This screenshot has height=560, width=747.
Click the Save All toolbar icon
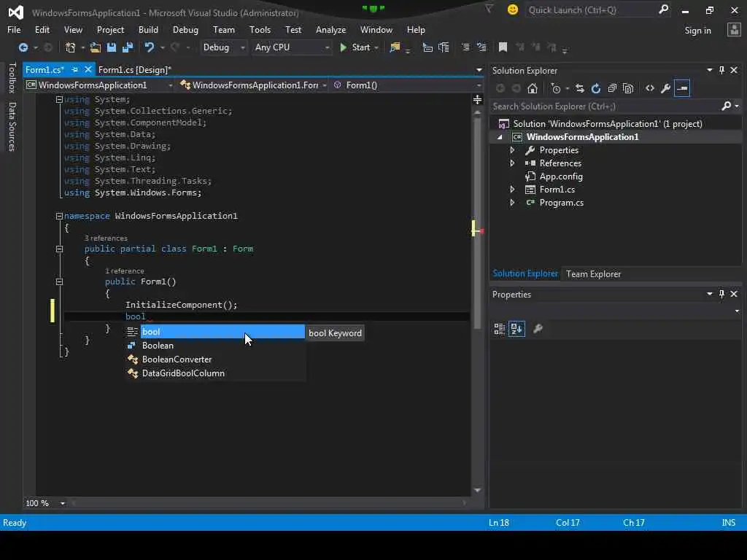(x=128, y=47)
